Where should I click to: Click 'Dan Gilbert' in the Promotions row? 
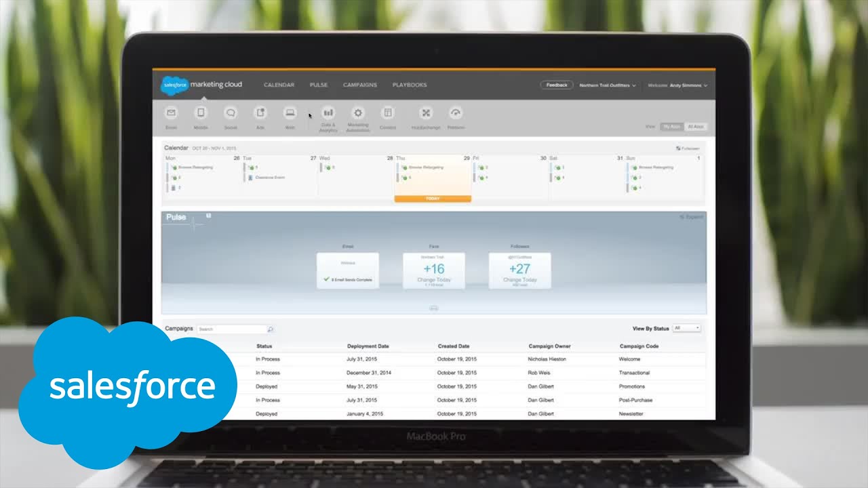coord(540,386)
